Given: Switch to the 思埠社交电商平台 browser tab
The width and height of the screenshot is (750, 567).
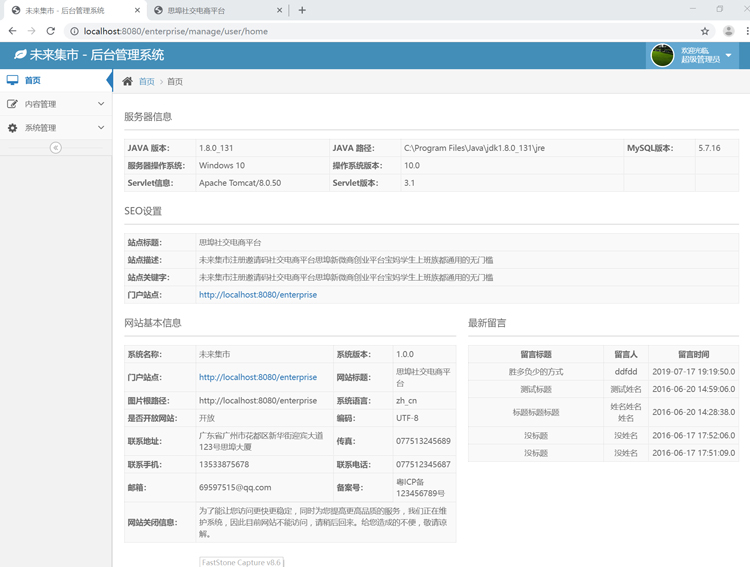Looking at the screenshot, I should [195, 10].
